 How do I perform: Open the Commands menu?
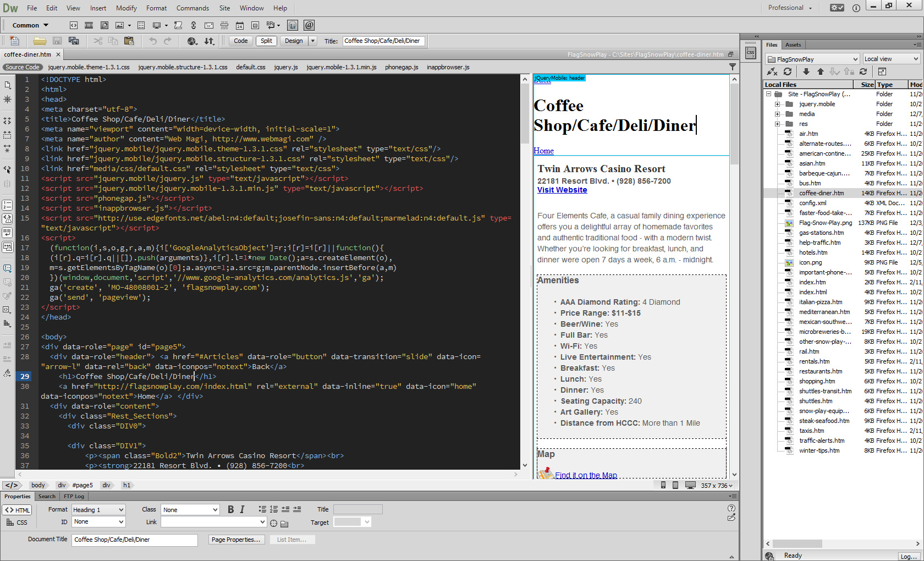(x=193, y=8)
